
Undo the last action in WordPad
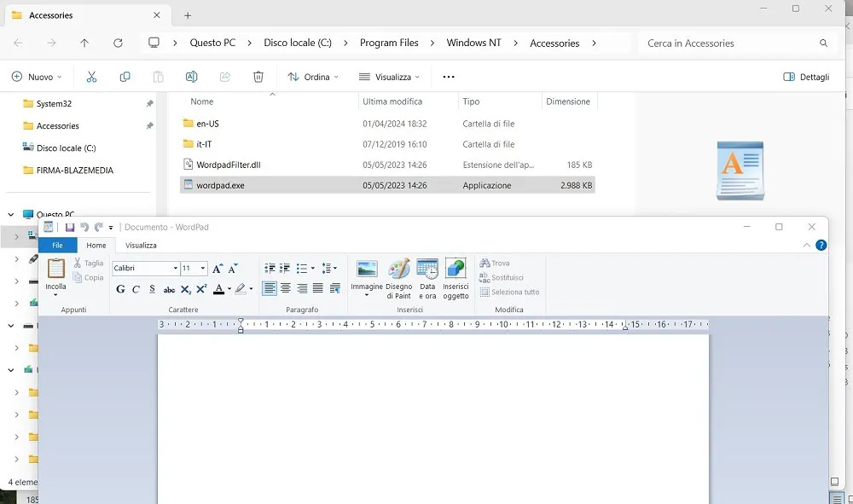[x=83, y=227]
